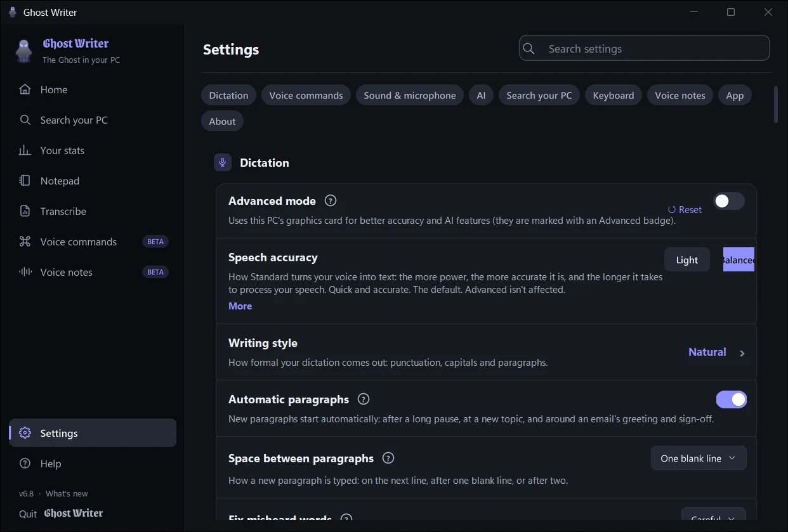Click the Transcribe file icon
This screenshot has width=788, height=532.
(25, 211)
